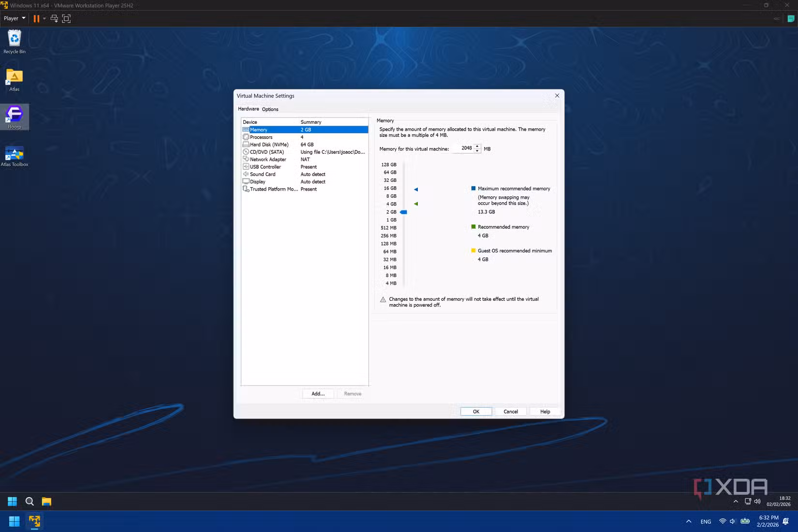Click the Network Adapter icon
The image size is (798, 532).
click(x=246, y=159)
